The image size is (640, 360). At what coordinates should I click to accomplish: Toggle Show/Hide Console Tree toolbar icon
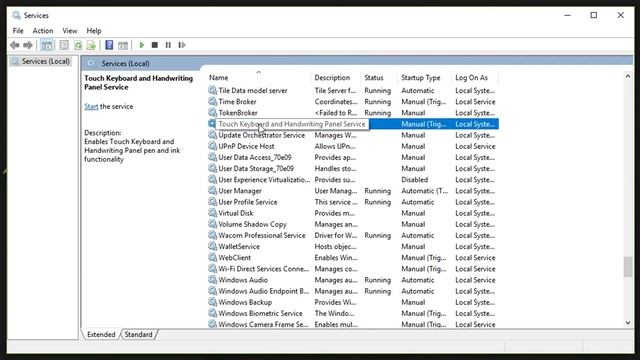[x=47, y=45]
